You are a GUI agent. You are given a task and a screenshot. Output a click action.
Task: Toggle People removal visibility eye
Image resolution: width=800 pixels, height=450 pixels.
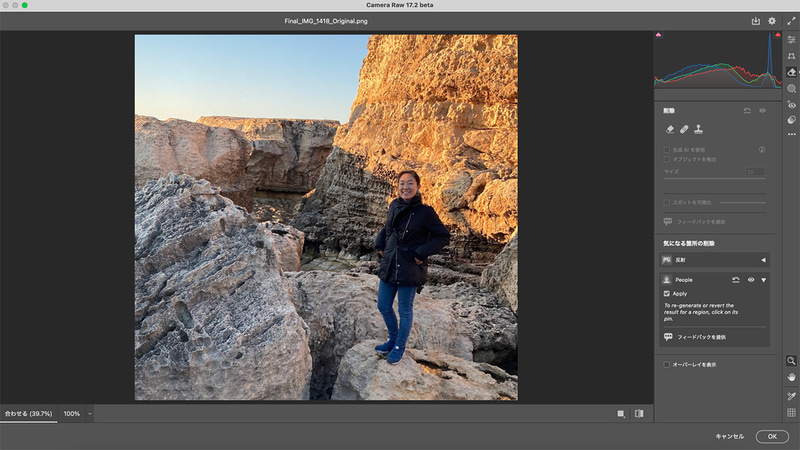[751, 280]
